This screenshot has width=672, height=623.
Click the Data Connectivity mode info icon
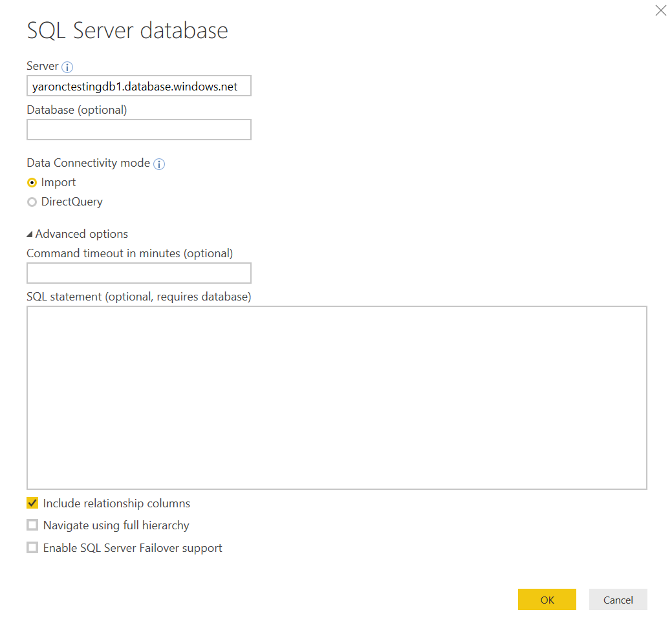pos(159,164)
